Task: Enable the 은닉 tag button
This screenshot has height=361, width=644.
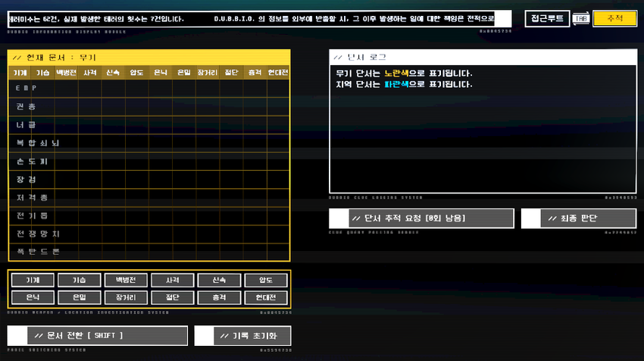Action: point(32,297)
